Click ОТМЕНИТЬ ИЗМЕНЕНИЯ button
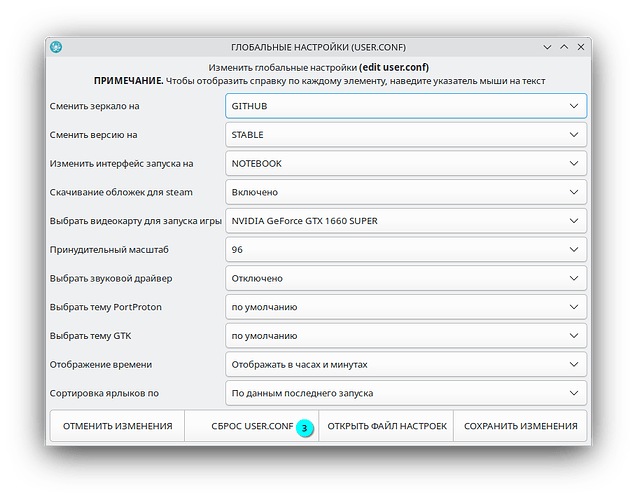 pyautogui.click(x=117, y=426)
